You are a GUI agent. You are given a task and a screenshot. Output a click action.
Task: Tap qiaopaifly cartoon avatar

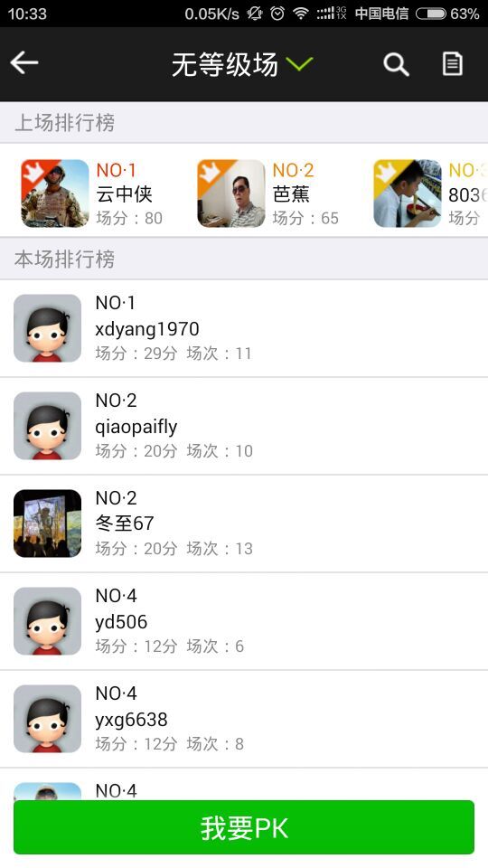48,426
